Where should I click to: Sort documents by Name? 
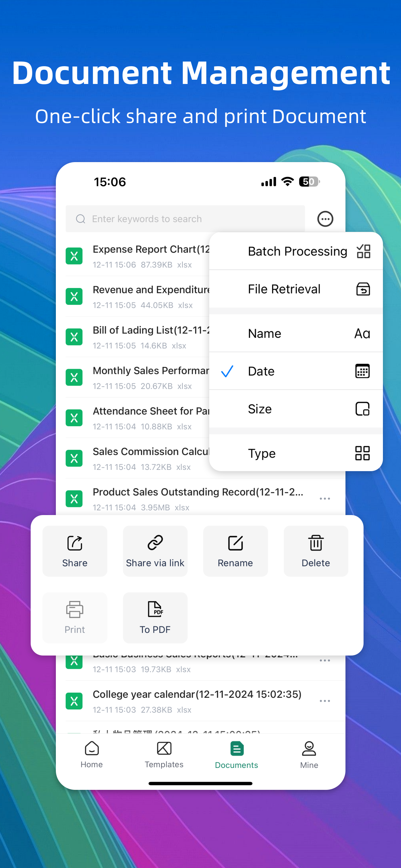click(x=296, y=334)
